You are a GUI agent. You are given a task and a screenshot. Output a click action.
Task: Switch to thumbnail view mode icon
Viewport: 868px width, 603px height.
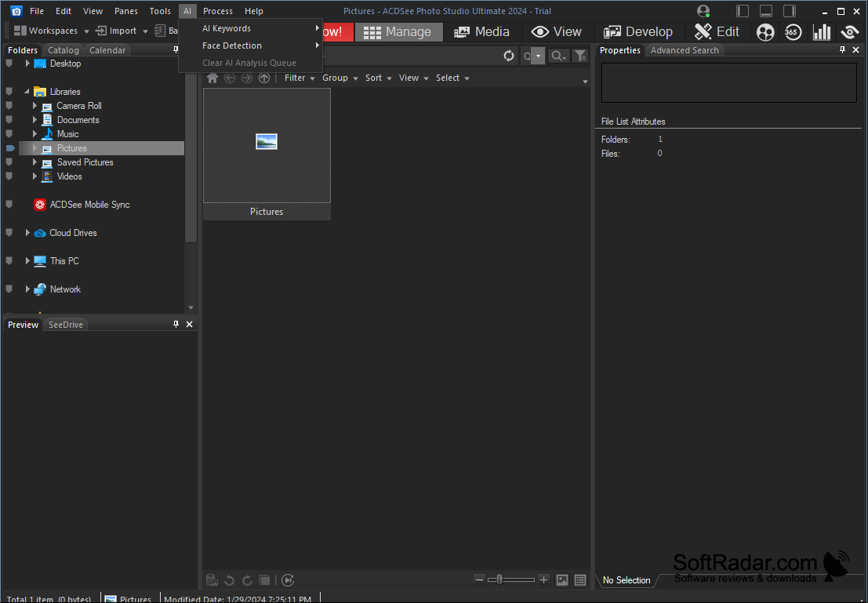tap(562, 580)
